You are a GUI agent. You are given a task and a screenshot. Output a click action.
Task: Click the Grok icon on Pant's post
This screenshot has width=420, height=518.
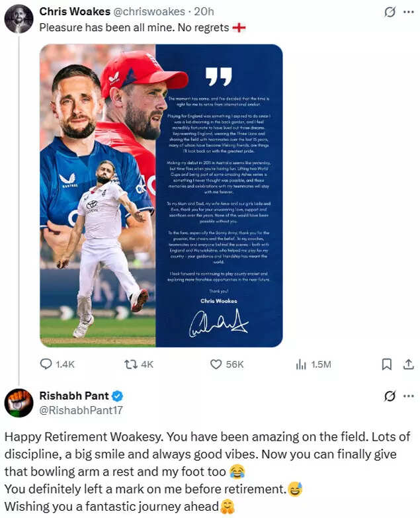pyautogui.click(x=390, y=396)
